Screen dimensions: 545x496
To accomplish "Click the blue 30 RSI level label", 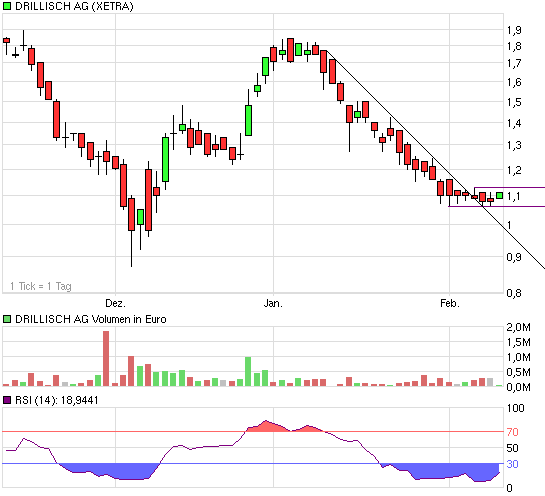I will pyautogui.click(x=512, y=464).
